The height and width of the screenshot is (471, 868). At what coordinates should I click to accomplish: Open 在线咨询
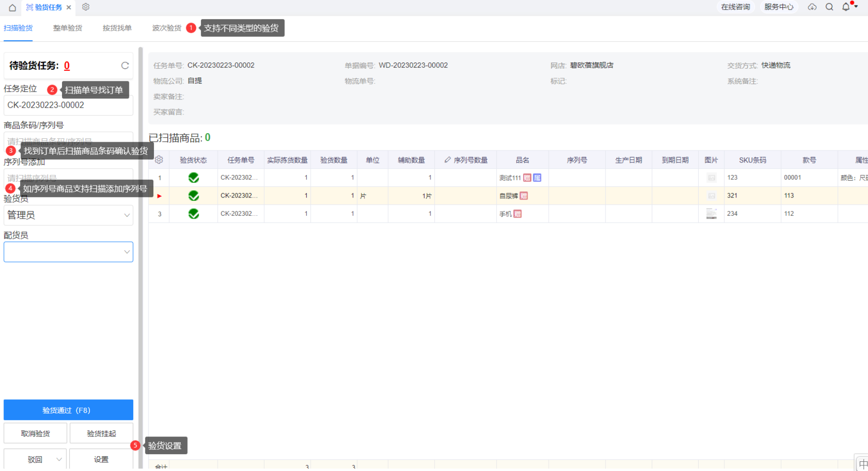735,7
